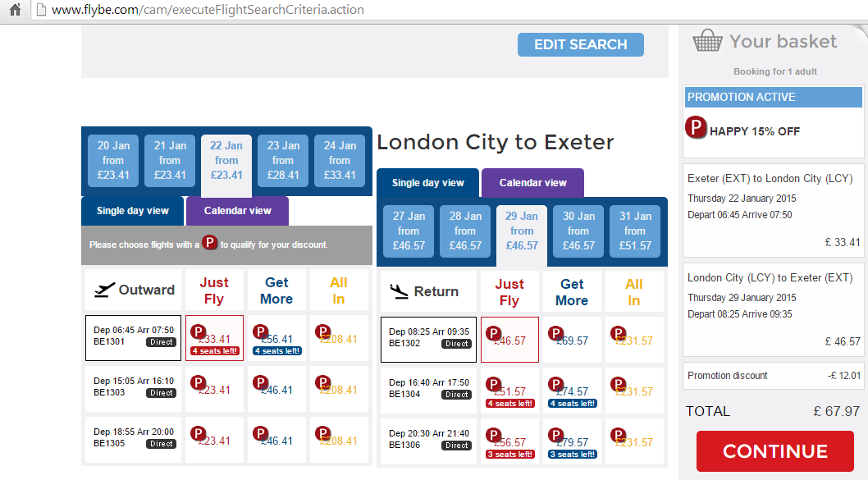Choose All In £208.41 fare for BE1305

tap(339, 440)
